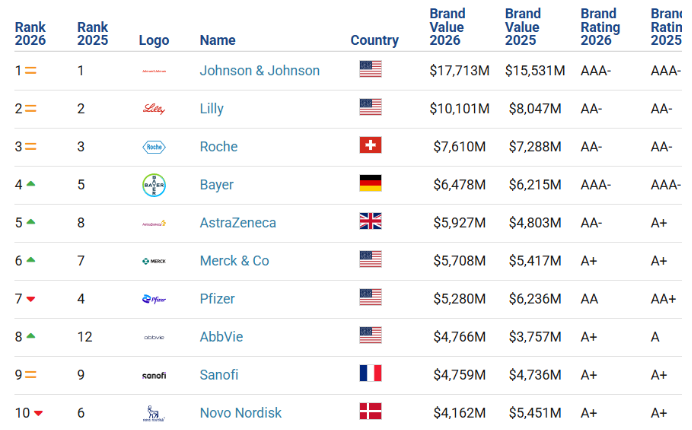Click the Novo Nordisk logo
Viewport: 692px width, 430px height.
pos(154,413)
